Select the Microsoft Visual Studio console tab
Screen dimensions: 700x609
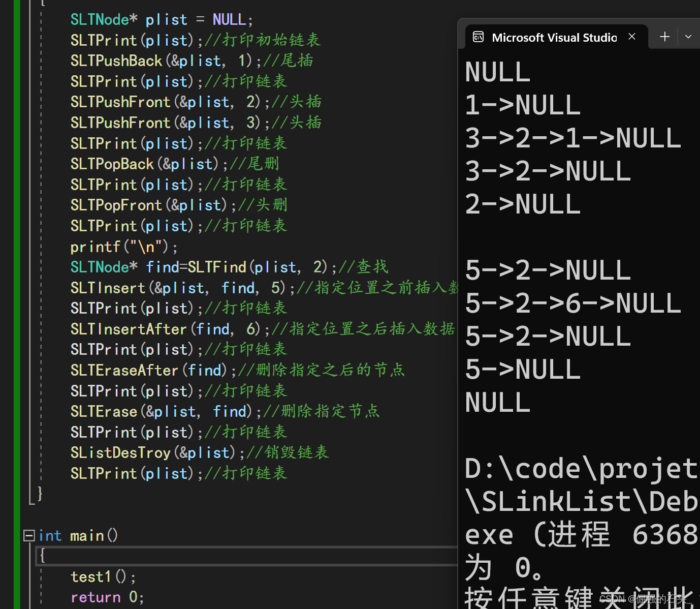pos(556,37)
